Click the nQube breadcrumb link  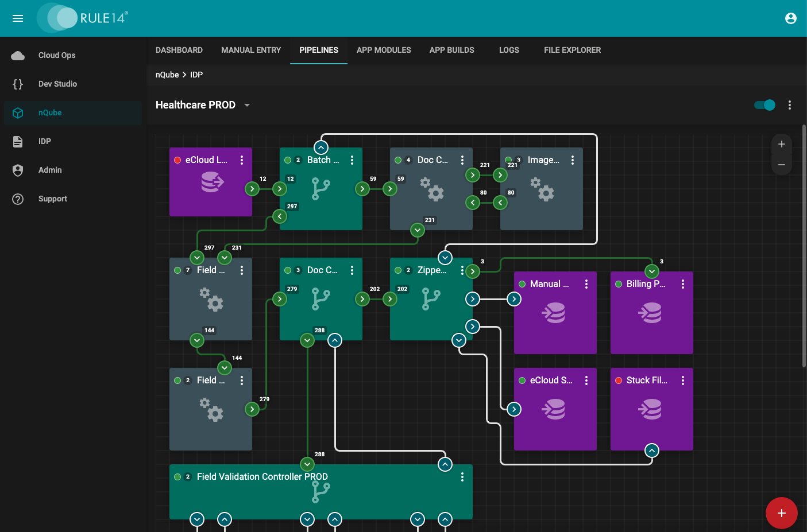167,75
